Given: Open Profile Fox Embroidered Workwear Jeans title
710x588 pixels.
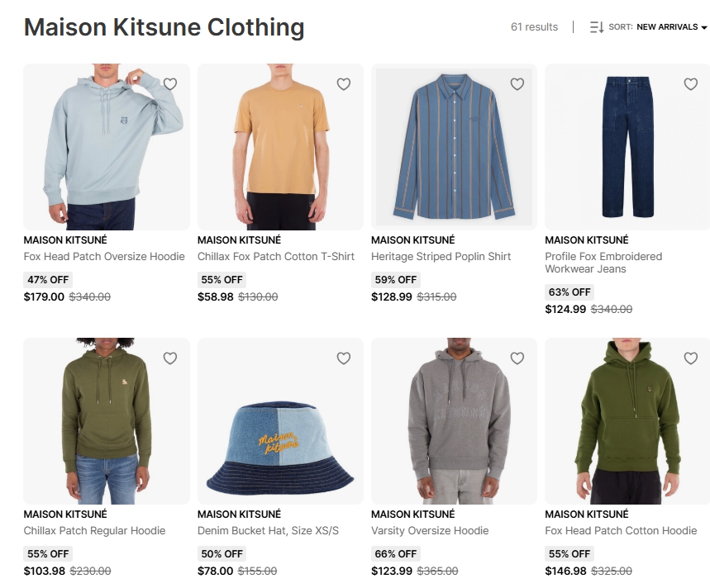Looking at the screenshot, I should 603,263.
